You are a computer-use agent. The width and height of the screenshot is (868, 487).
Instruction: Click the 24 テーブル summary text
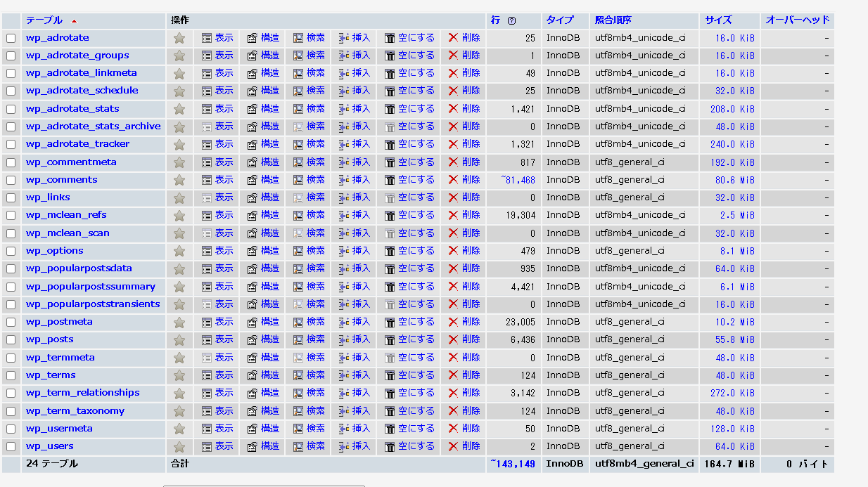click(52, 464)
